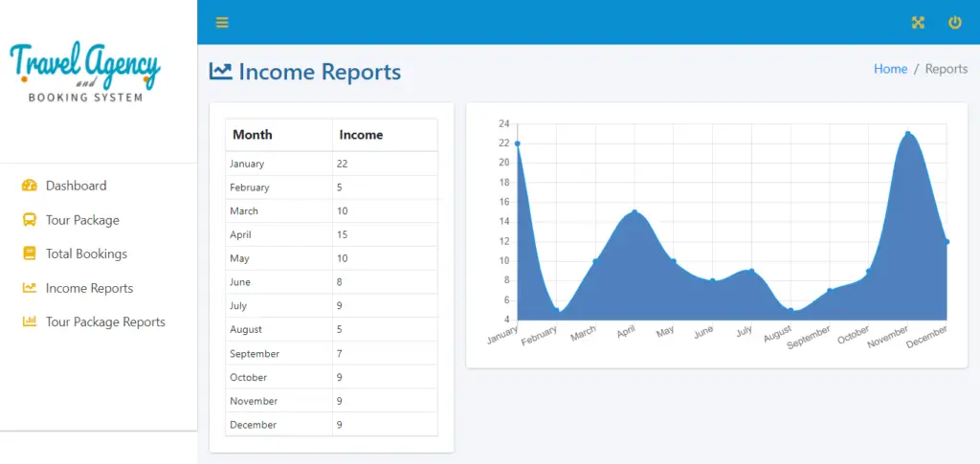
Task: Open Tour Package from the sidebar
Action: 82,220
